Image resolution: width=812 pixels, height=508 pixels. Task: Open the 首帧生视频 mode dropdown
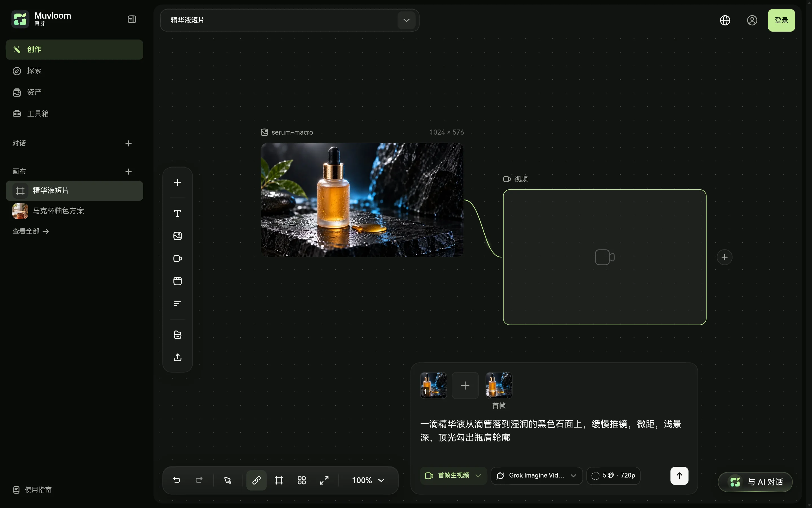453,476
